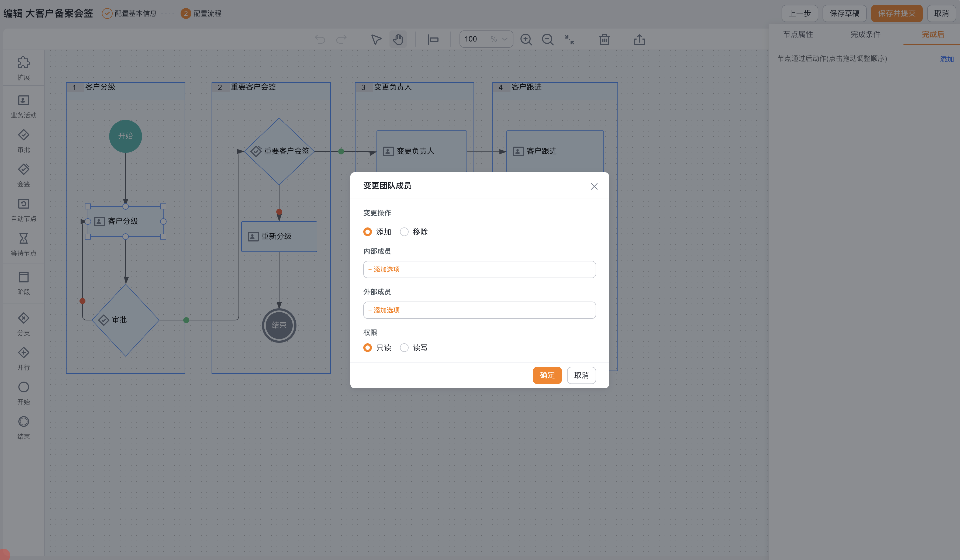Select the 移除 radio option

[x=404, y=231]
